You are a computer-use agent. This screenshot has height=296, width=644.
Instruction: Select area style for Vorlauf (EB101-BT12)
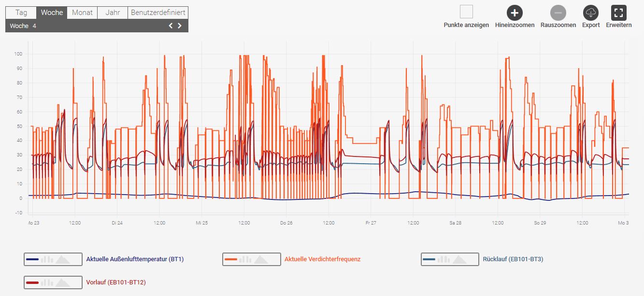tap(63, 282)
